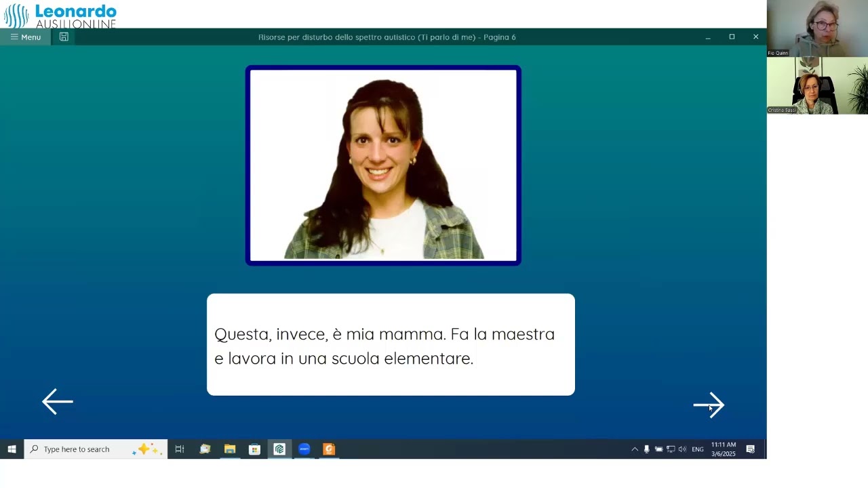
Task: Click the orange app icon on taskbar
Action: 329,449
